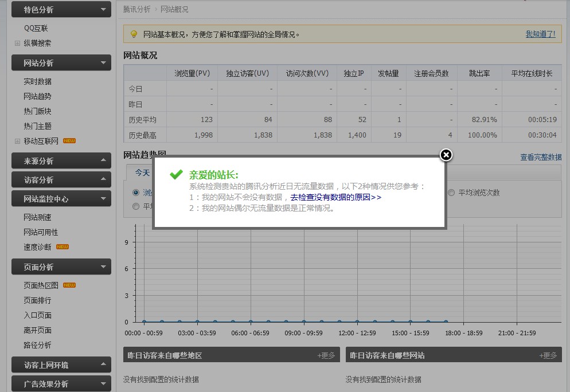Collapse the 特色分析 section
The width and height of the screenshot is (570, 392).
(x=61, y=9)
